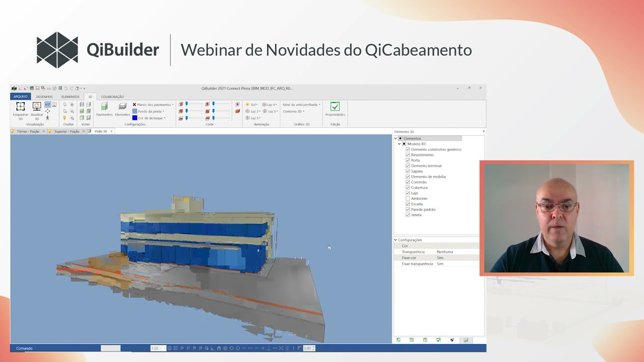Collapse the Modelo IFC tree node

[399, 144]
